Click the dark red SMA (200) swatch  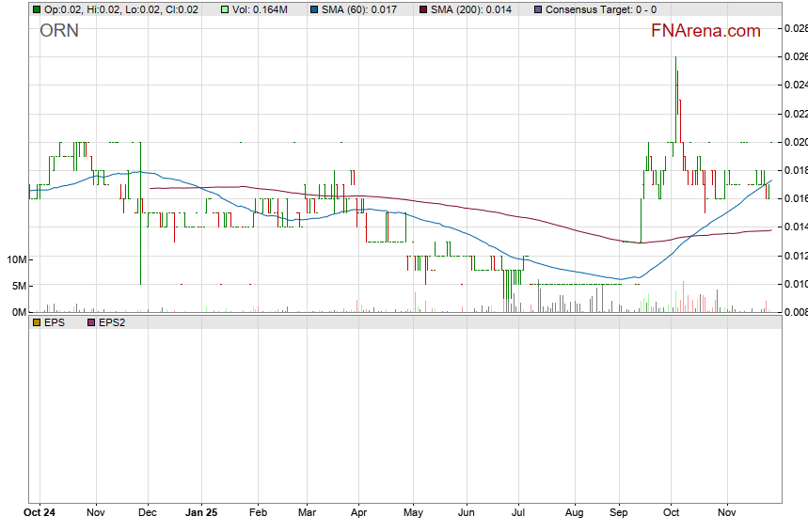(422, 9)
